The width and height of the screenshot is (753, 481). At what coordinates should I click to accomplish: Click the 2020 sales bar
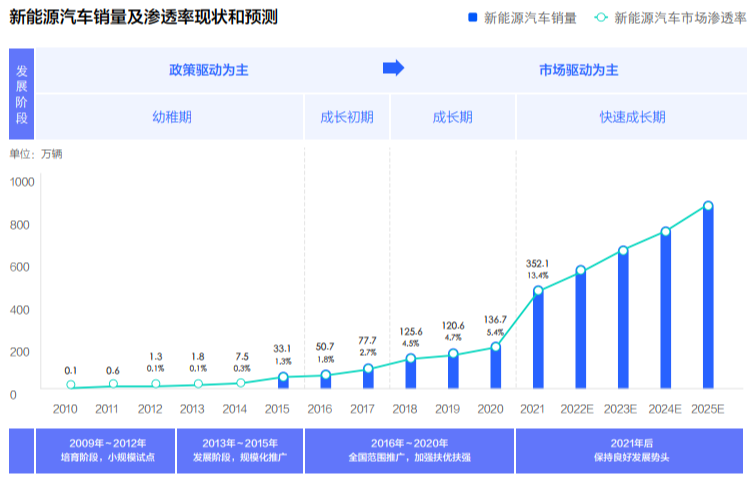(x=496, y=368)
